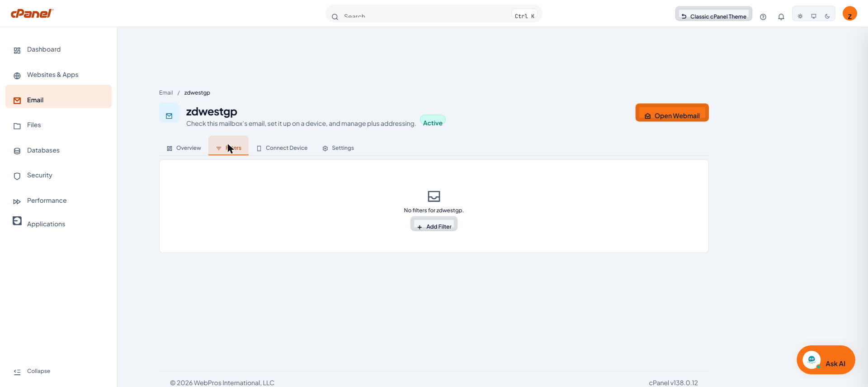Focus the top Search field
Viewport: 868px width, 387px height.
coord(434,14)
